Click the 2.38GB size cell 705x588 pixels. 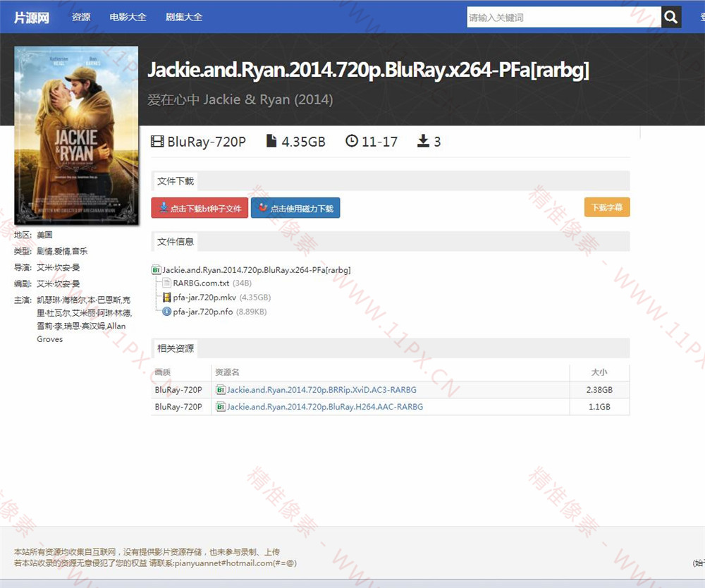599,390
